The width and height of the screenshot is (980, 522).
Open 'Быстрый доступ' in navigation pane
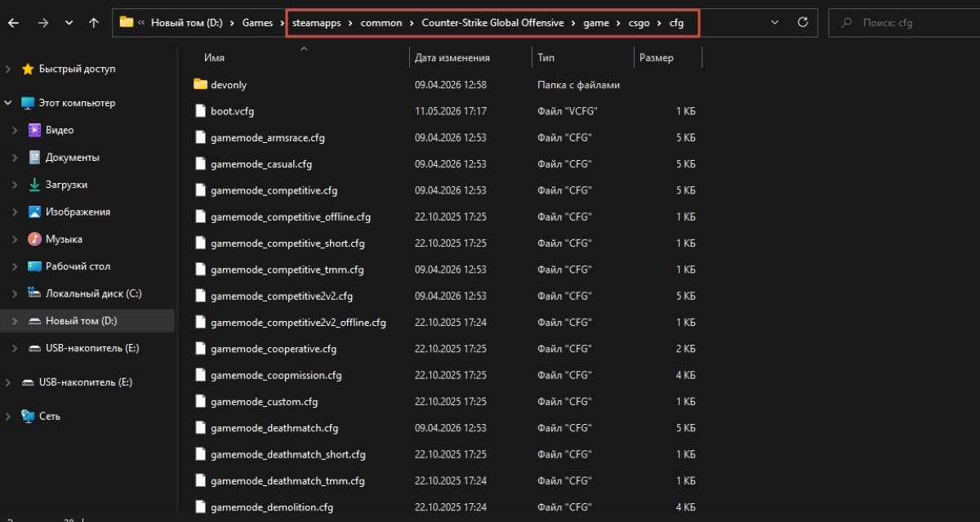77,69
